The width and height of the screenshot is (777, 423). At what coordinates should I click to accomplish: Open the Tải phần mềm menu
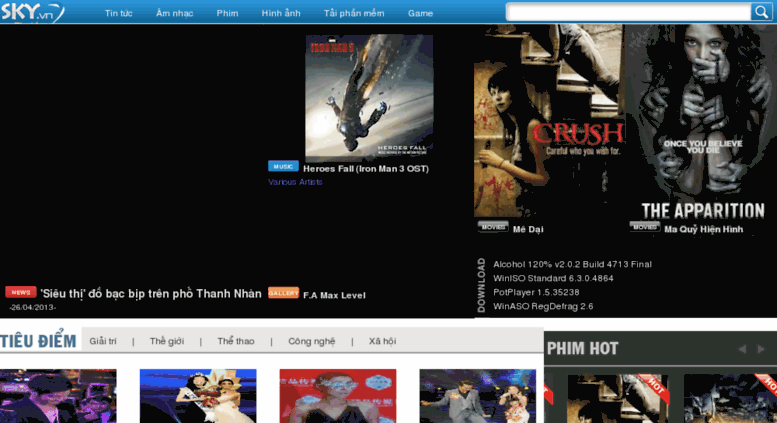(x=354, y=13)
